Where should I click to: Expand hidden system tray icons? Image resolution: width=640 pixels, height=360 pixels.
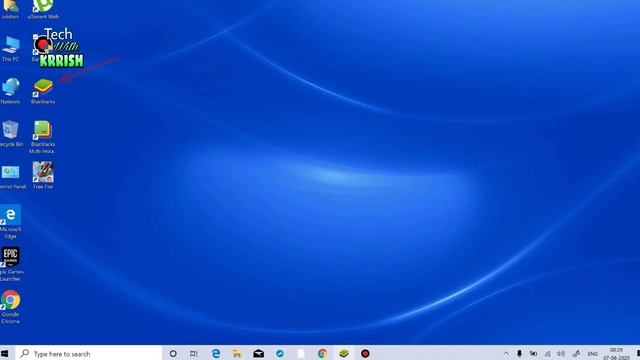point(506,353)
